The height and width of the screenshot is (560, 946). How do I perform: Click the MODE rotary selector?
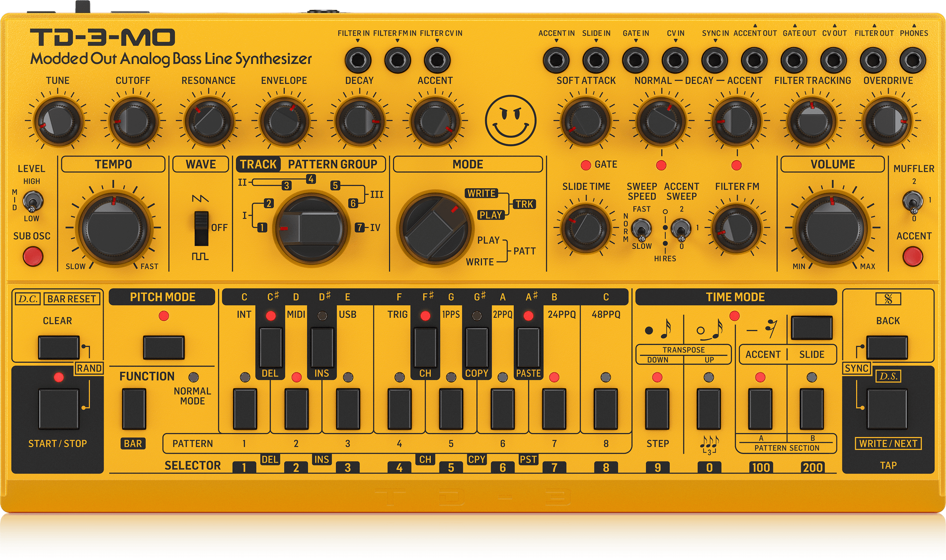[x=435, y=228]
